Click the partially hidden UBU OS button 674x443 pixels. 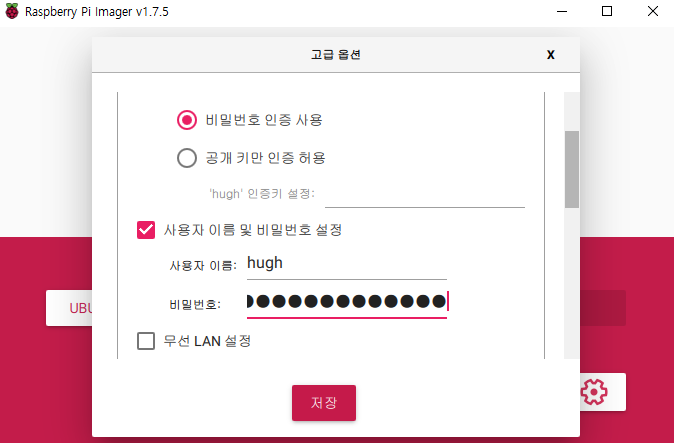69,308
